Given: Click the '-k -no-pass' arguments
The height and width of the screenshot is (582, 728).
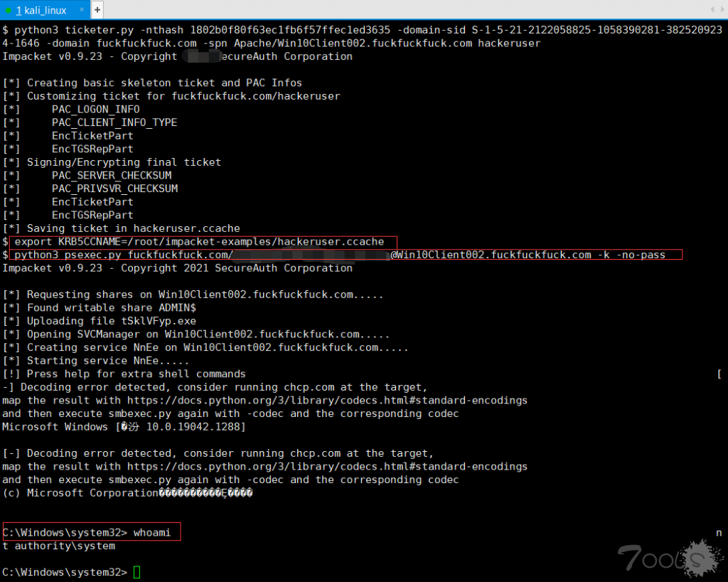Looking at the screenshot, I should tap(631, 255).
